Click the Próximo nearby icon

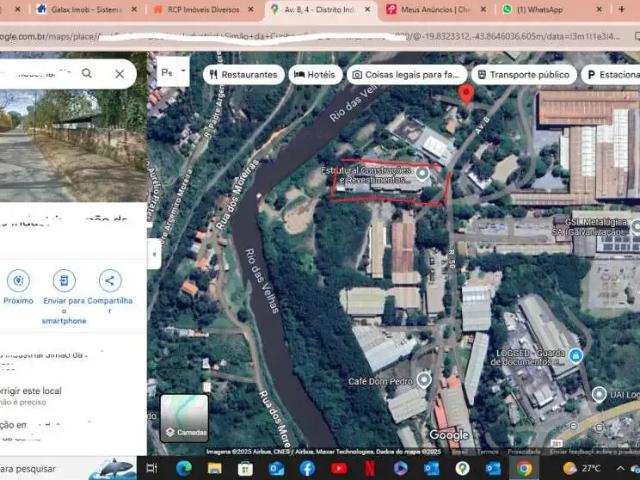tap(18, 281)
